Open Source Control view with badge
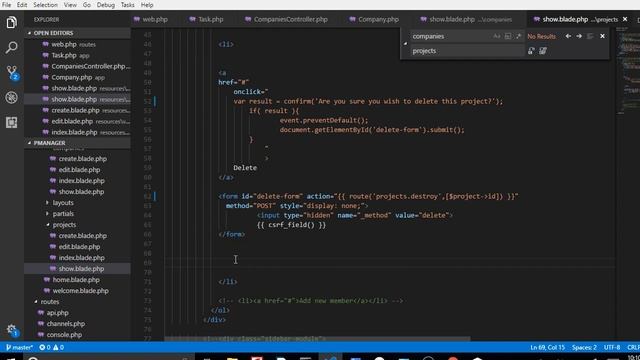 [x=12, y=73]
